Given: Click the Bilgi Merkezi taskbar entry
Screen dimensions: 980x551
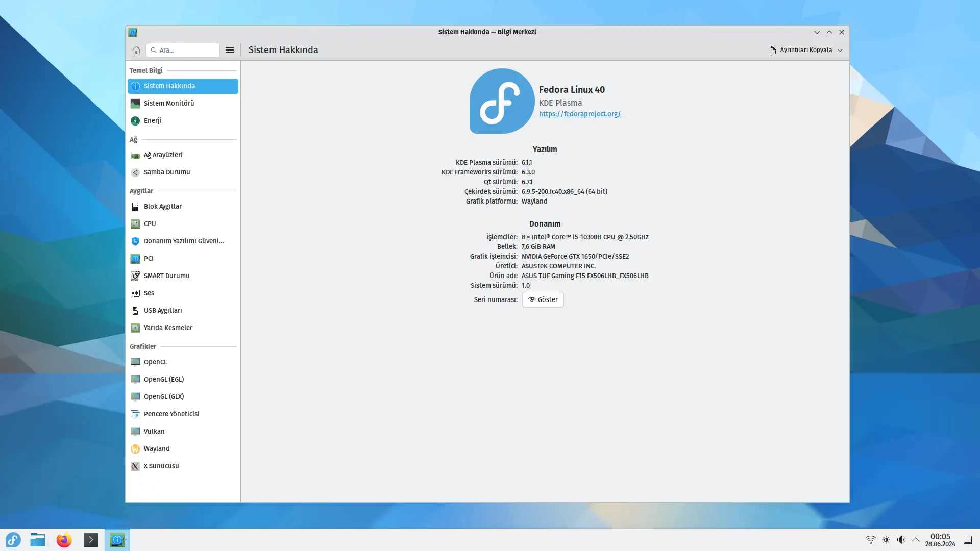Looking at the screenshot, I should pos(117,540).
